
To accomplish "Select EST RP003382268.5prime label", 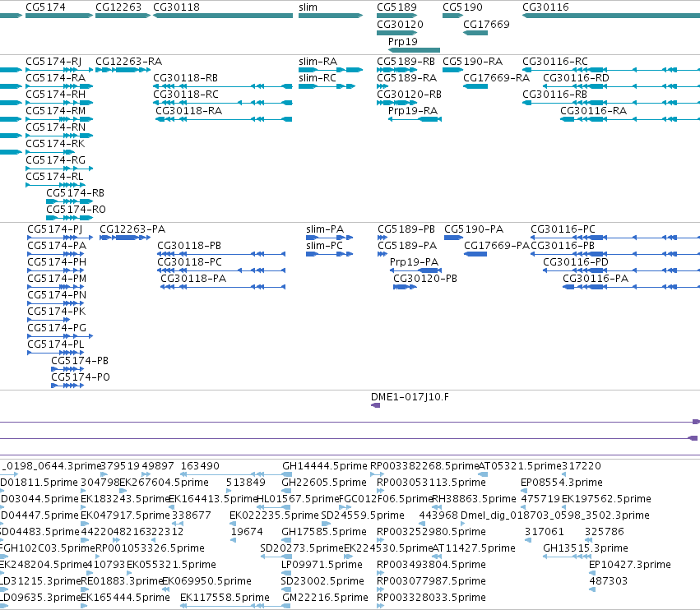I will pyautogui.click(x=424, y=466).
